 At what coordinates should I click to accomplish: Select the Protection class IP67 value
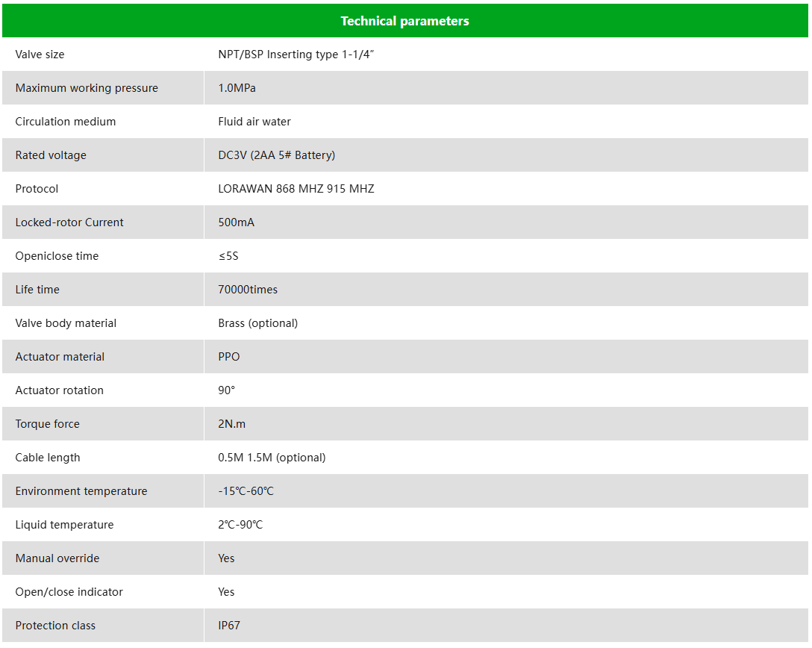(x=229, y=625)
